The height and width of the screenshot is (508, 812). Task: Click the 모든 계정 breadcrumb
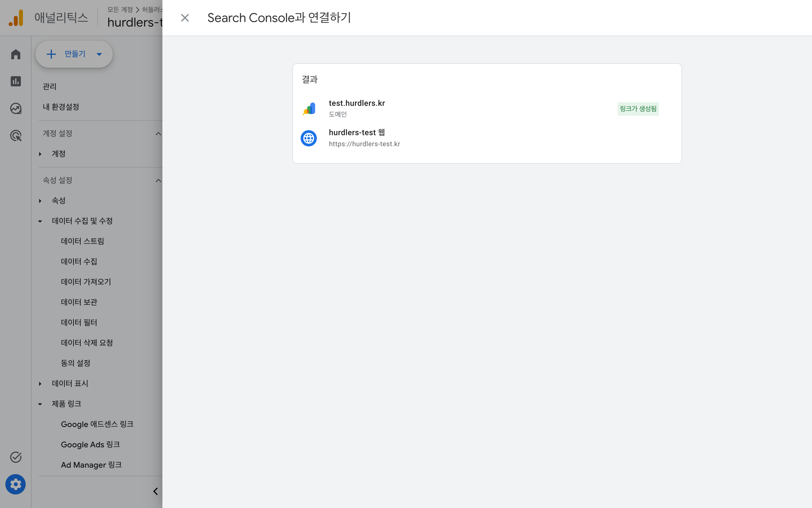[x=120, y=9]
